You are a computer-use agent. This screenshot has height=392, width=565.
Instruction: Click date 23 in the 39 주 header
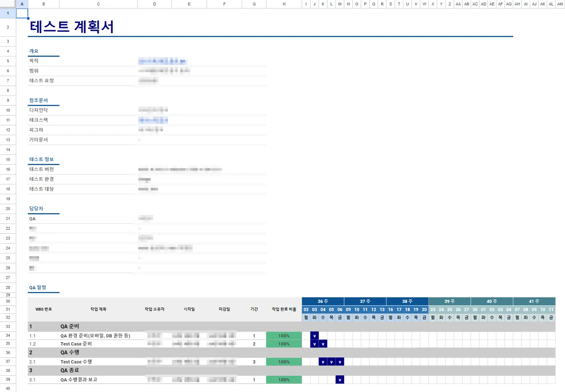point(433,309)
